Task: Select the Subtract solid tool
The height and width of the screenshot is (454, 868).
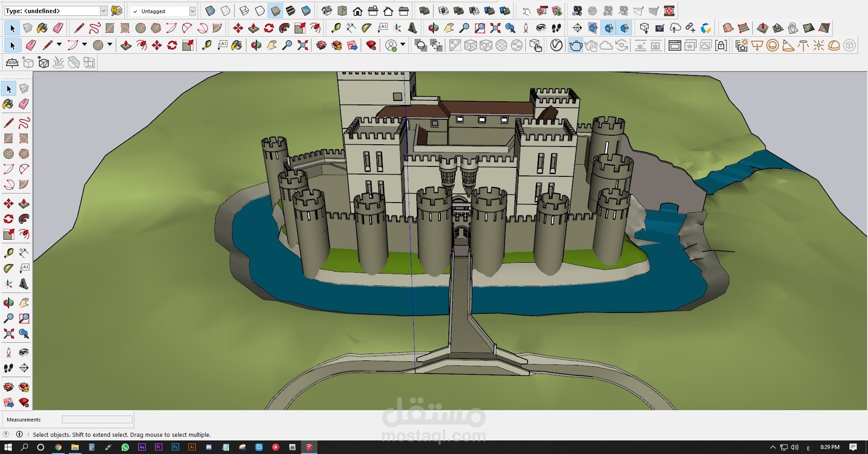Action: click(x=474, y=11)
